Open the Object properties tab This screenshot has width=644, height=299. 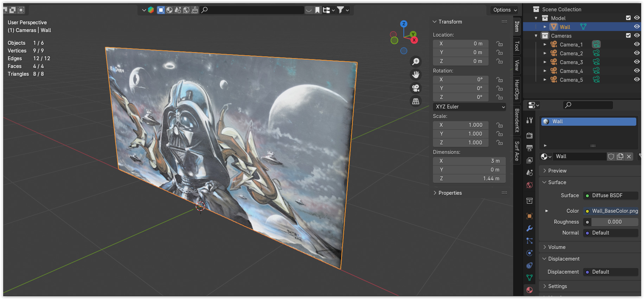click(529, 216)
